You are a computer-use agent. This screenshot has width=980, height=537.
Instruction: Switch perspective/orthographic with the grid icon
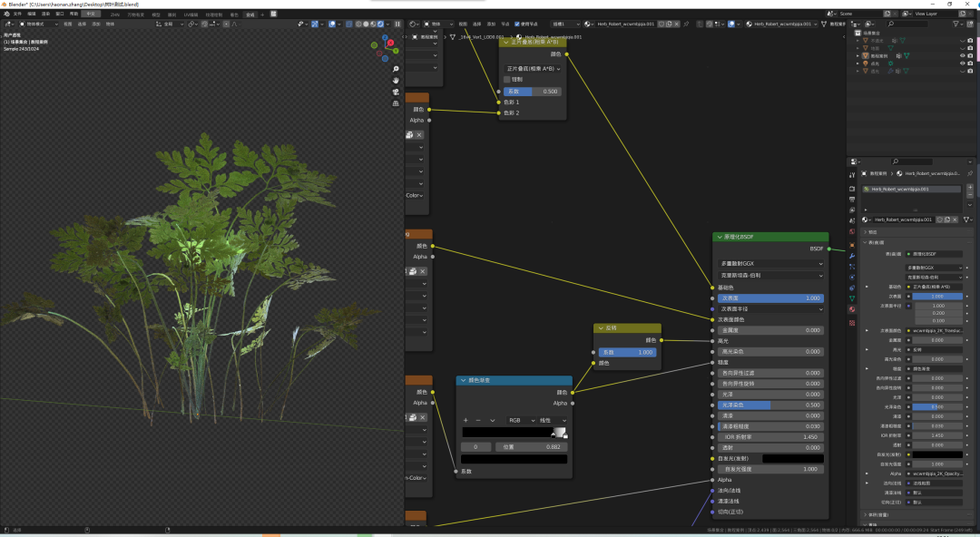[396, 103]
